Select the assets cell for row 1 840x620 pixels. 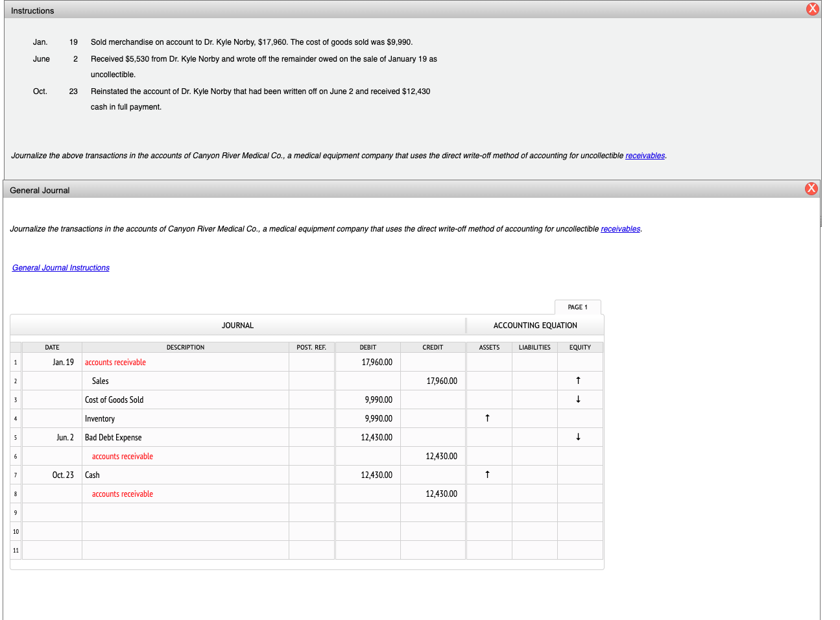coord(489,363)
